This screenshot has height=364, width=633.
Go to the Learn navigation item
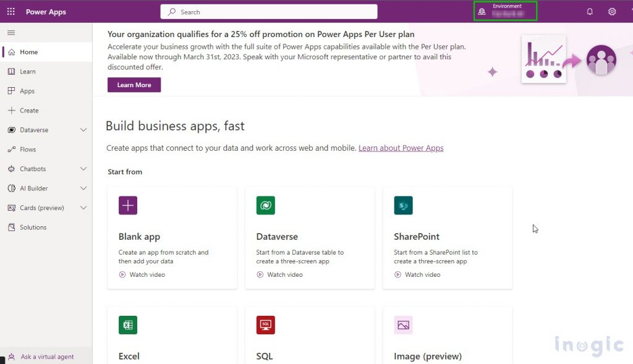pyautogui.click(x=46, y=72)
